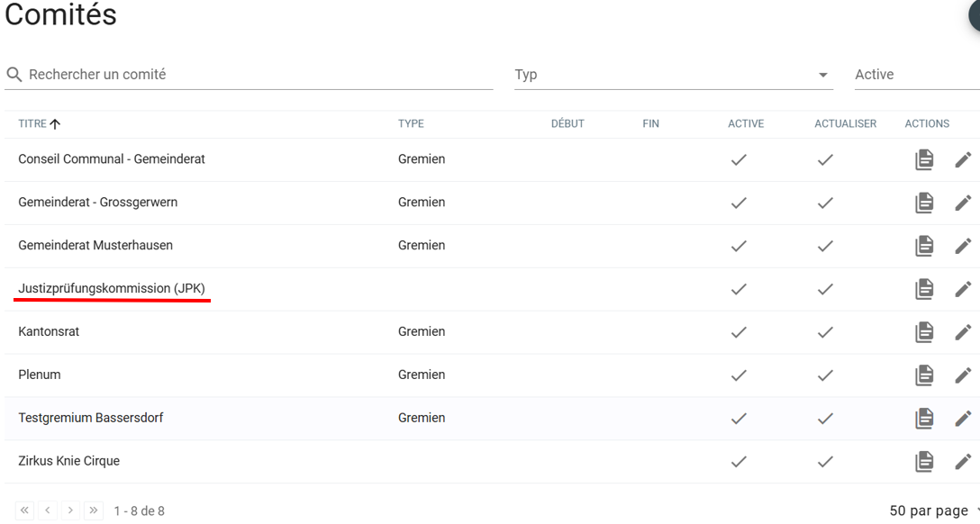Sort by the Type column header
The image size is (980, 524).
click(x=411, y=124)
